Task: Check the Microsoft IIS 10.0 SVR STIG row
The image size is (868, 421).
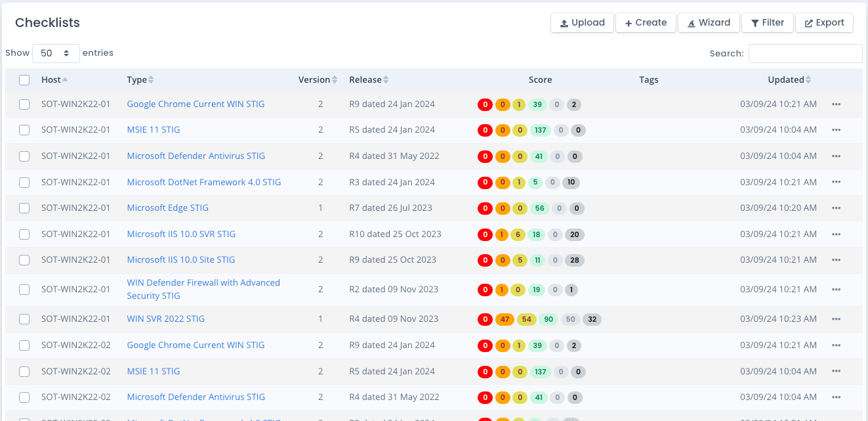Action: (24, 234)
